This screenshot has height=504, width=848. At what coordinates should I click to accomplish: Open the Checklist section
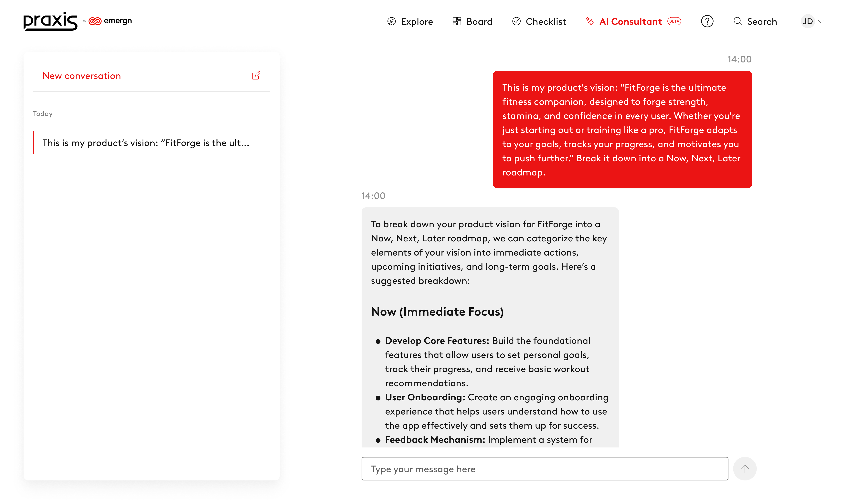(546, 22)
